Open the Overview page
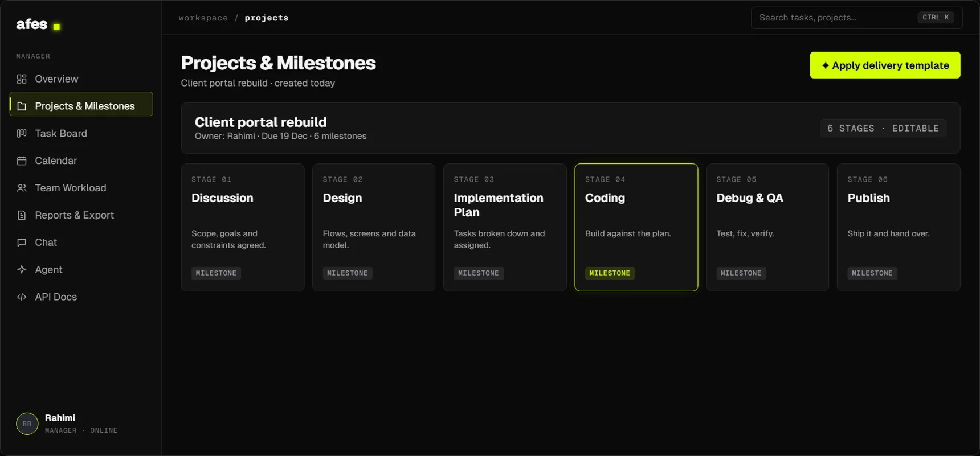 coord(81,79)
